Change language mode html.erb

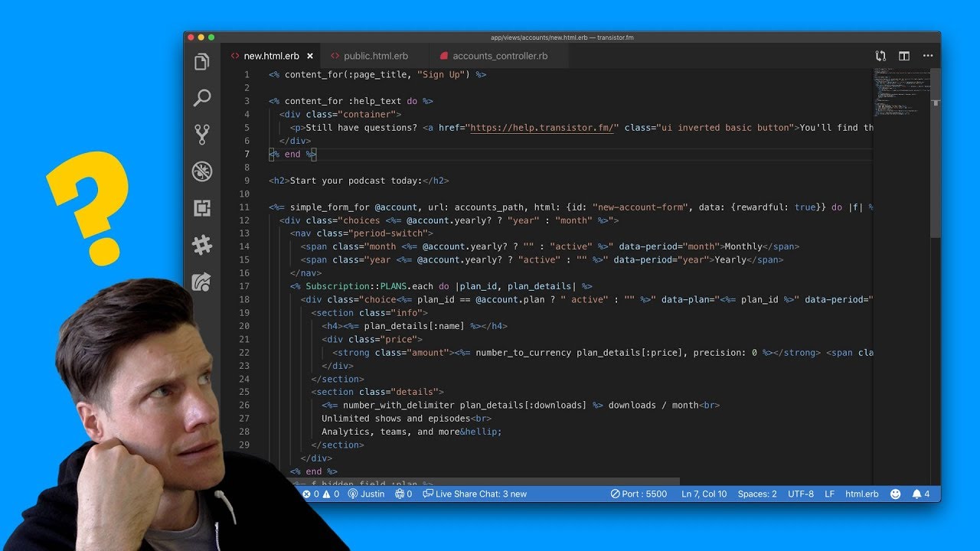tap(862, 494)
